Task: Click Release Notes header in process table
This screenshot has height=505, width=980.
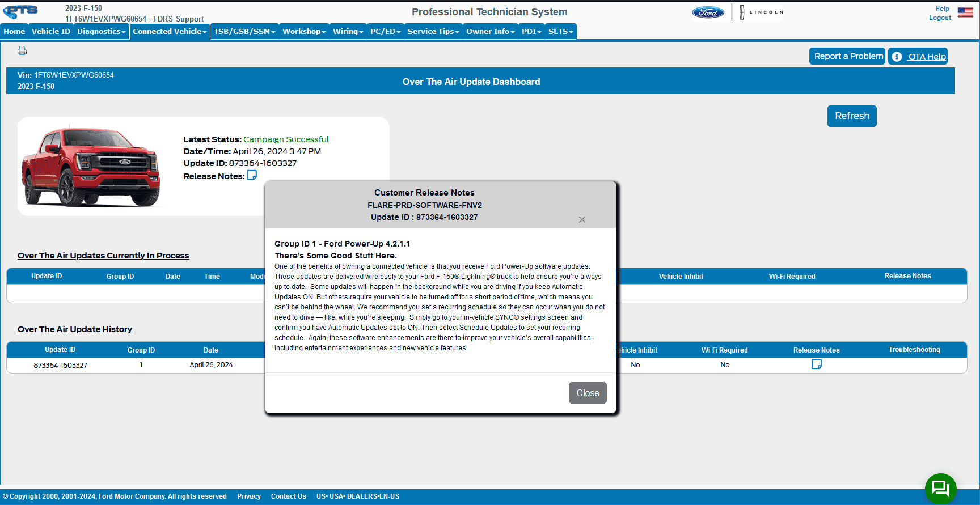Action: pos(907,276)
